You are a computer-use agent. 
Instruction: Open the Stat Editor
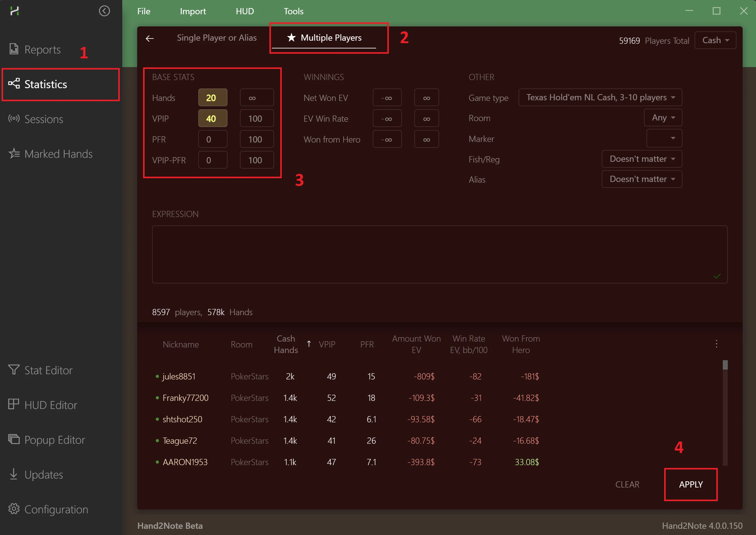[47, 370]
